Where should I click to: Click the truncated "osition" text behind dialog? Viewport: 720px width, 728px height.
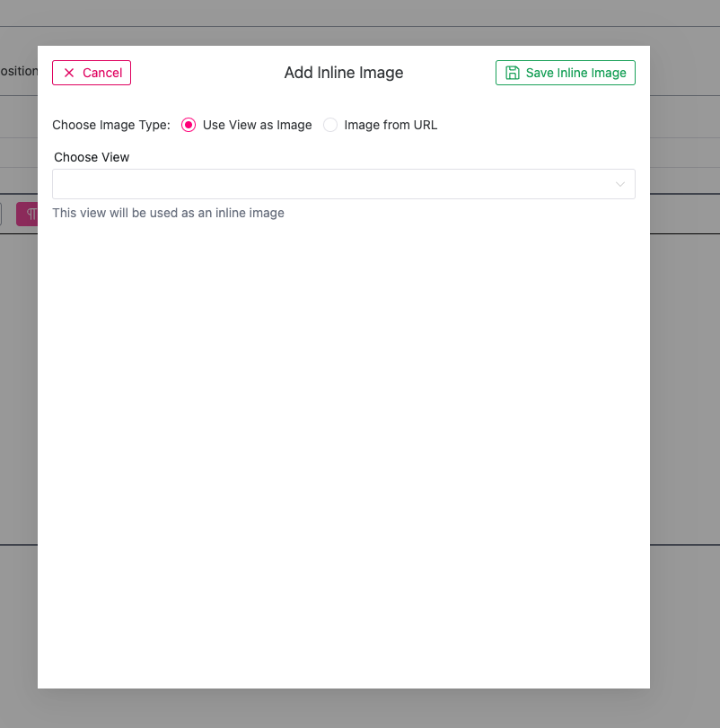point(18,71)
